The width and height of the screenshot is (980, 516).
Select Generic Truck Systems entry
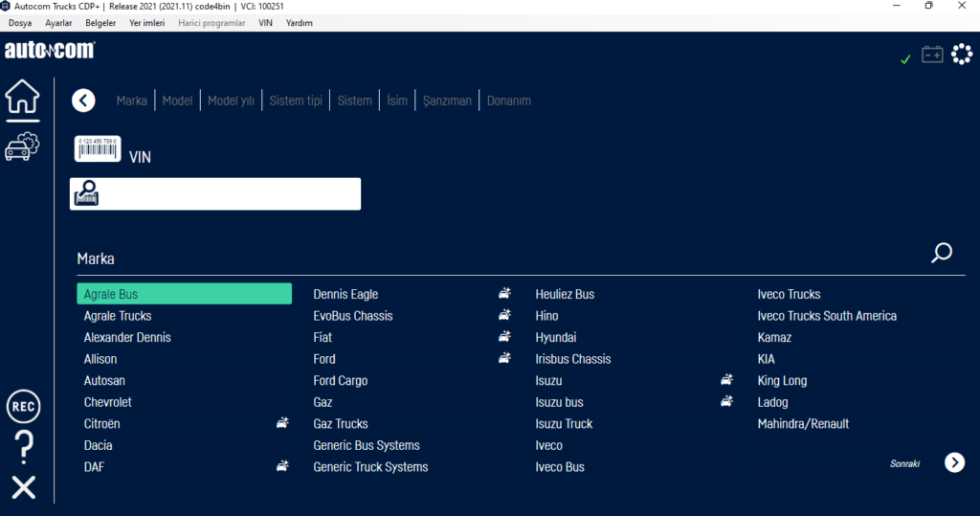[370, 466]
